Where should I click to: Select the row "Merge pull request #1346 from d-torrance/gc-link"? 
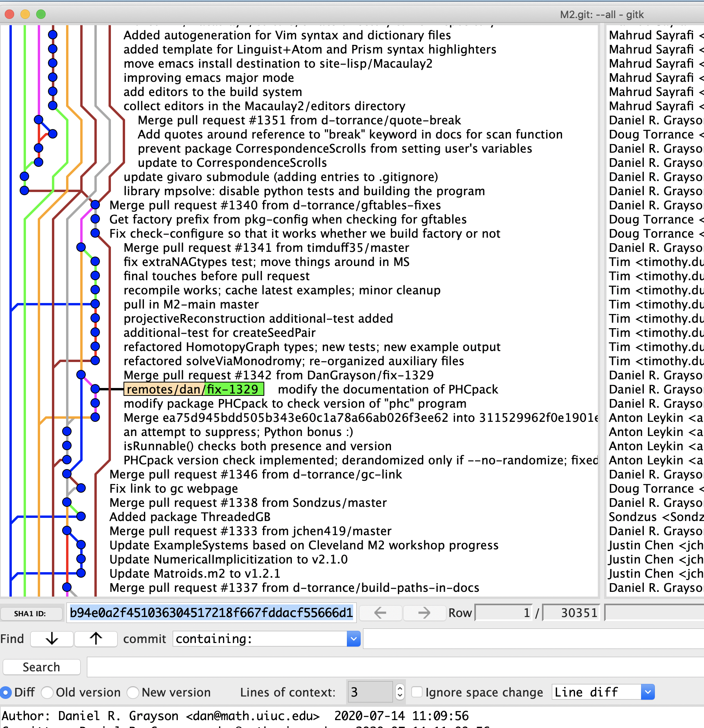pos(256,474)
